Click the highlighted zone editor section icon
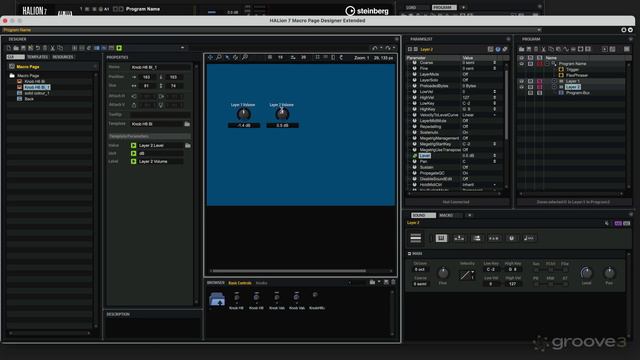This screenshot has height=360, width=640. point(441,238)
